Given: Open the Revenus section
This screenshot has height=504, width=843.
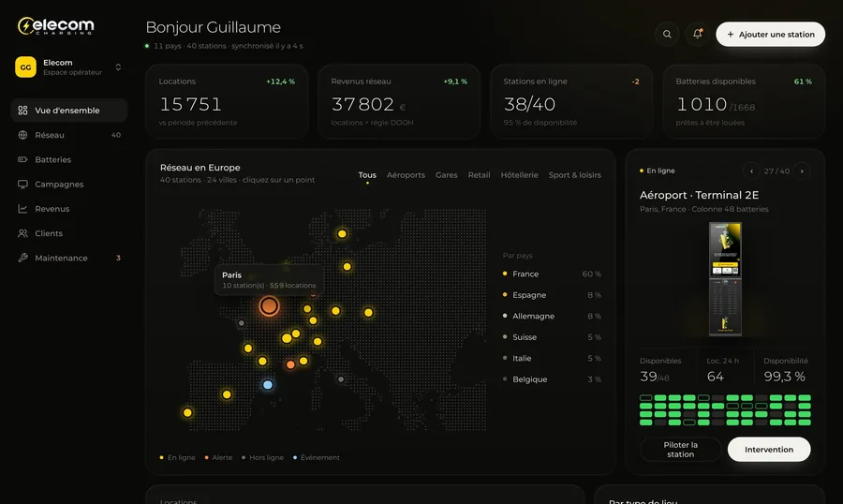Looking at the screenshot, I should (x=68, y=209).
